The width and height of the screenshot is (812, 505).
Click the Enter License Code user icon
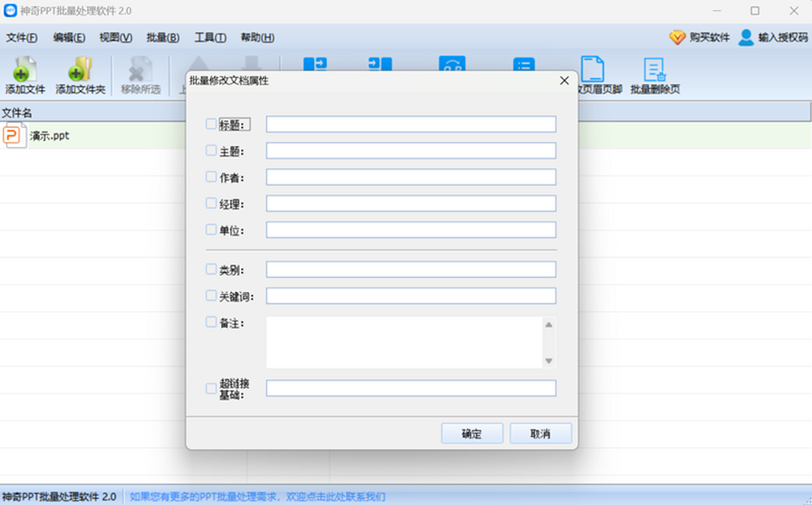(x=746, y=38)
